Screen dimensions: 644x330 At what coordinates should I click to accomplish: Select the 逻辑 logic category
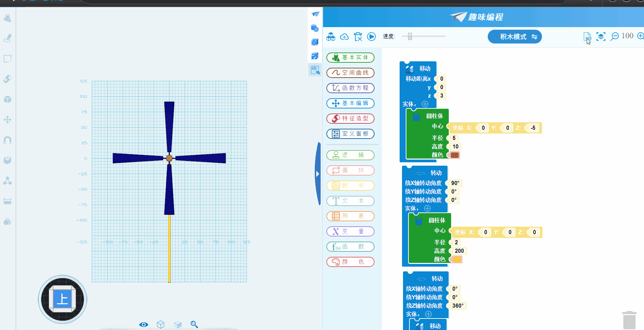point(350,155)
